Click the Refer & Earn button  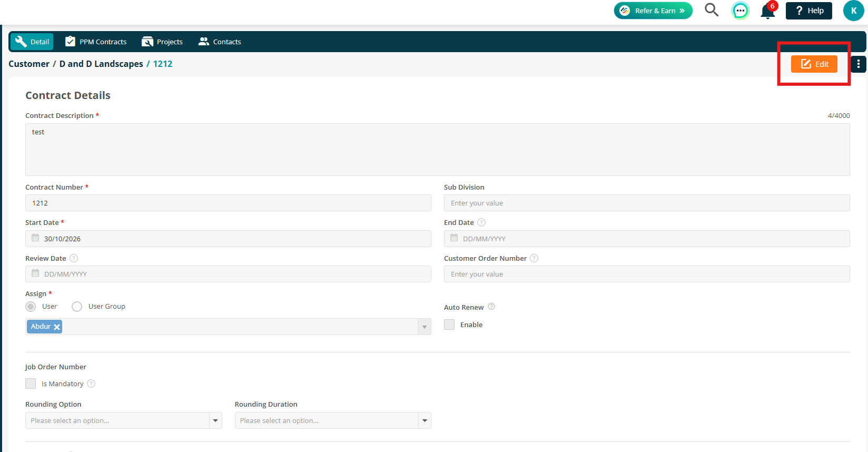click(x=653, y=11)
